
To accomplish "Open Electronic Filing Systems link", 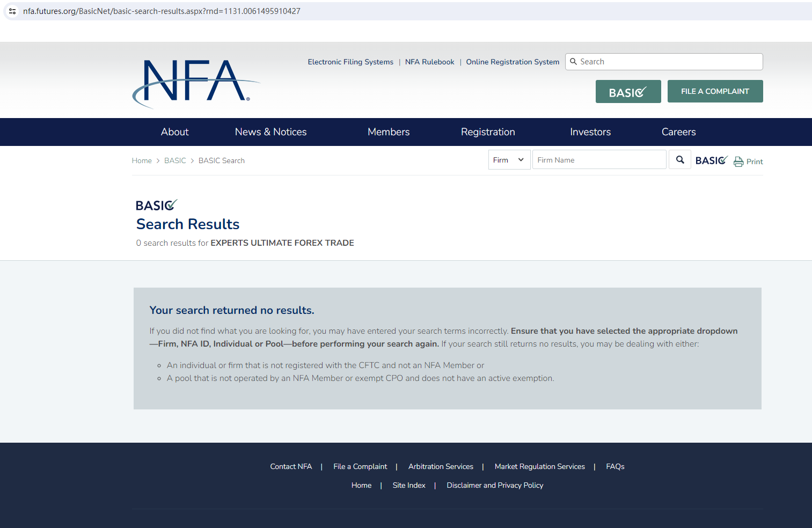I will 350,62.
